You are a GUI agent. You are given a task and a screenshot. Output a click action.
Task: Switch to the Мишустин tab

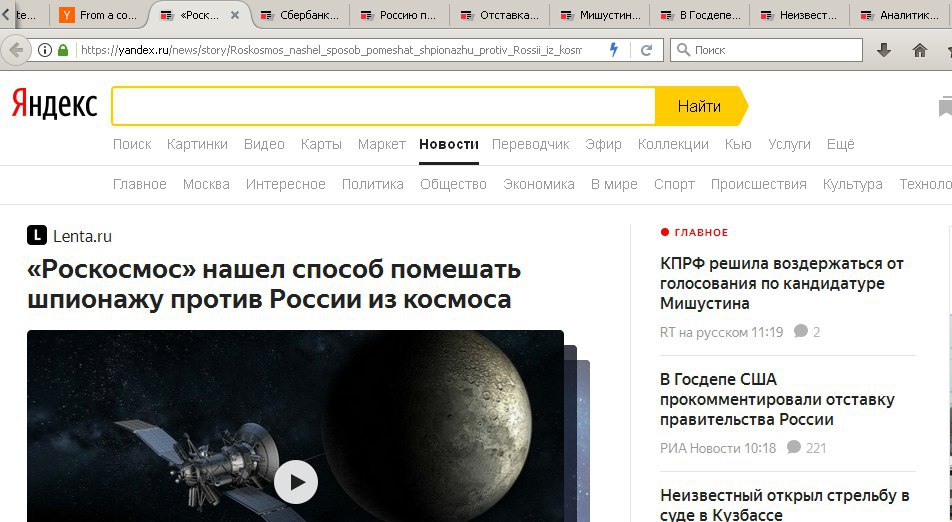[600, 15]
